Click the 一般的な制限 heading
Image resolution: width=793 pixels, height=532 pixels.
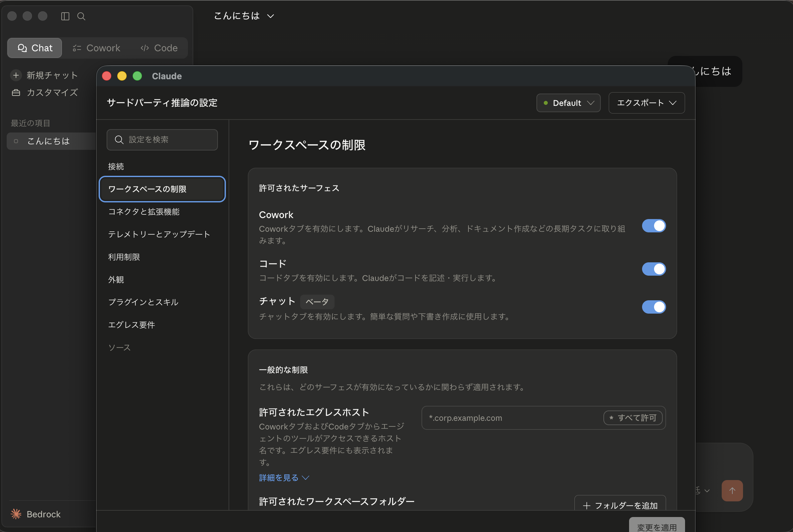[283, 370]
